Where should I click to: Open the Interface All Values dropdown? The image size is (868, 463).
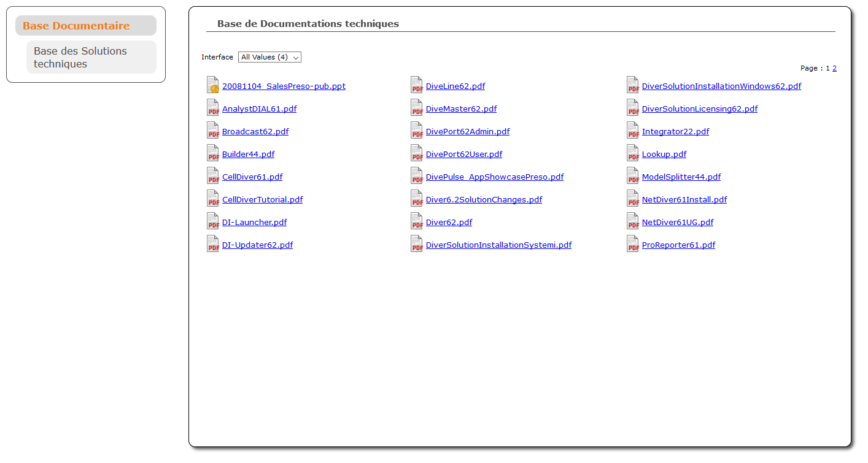pyautogui.click(x=269, y=57)
